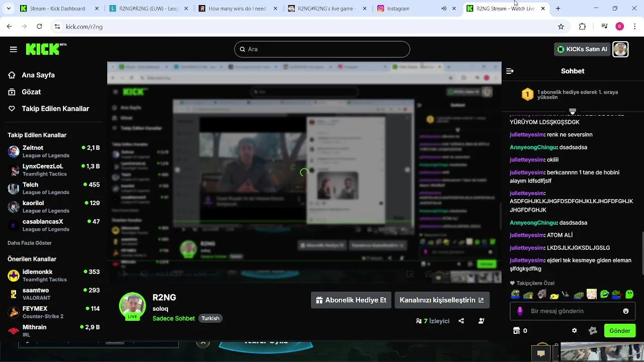
Task: Insert the green blob emote
Action: click(629, 294)
